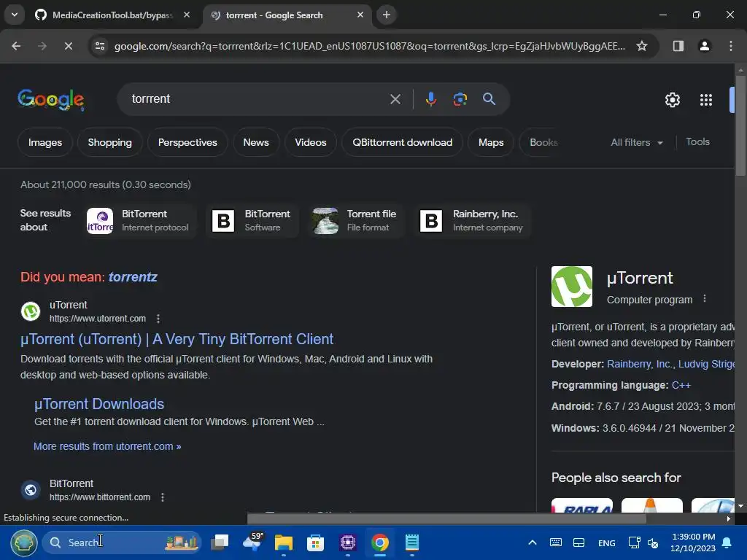Go back with the browser back arrow
The height and width of the screenshot is (560, 747).
tap(16, 46)
